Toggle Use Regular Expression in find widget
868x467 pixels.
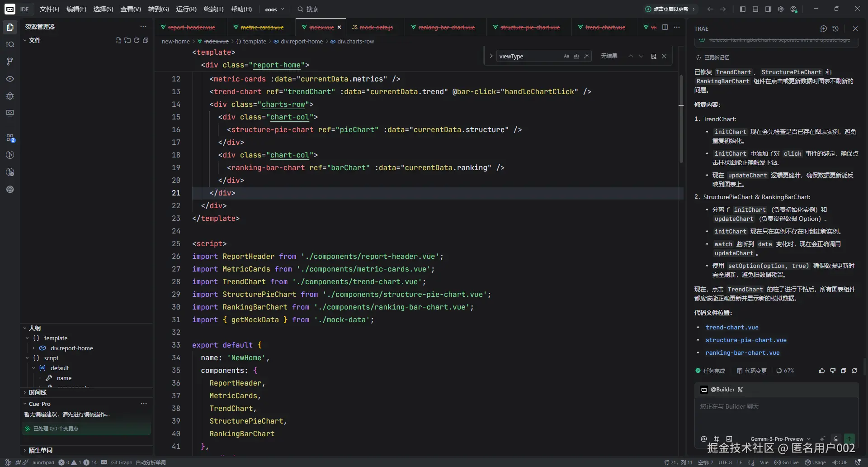point(586,56)
